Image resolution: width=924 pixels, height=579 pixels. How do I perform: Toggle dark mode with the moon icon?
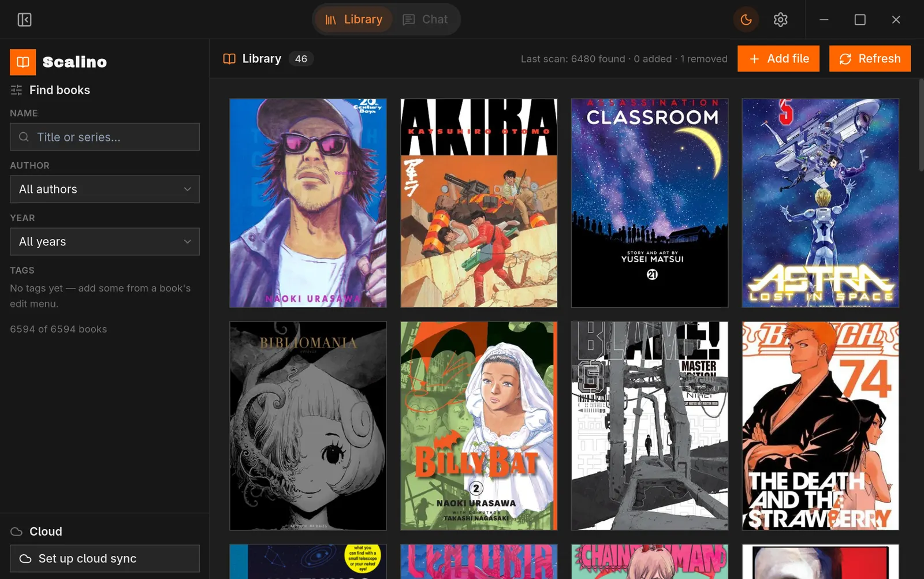click(x=746, y=20)
